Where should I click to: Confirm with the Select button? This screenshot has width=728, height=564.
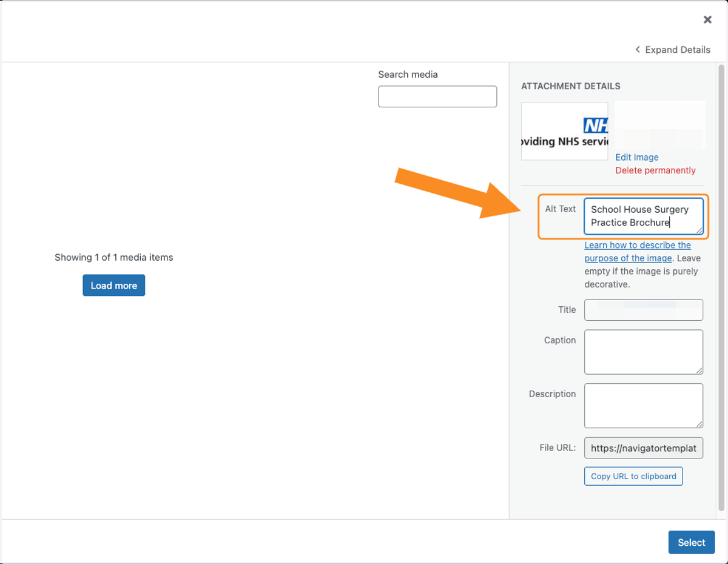point(692,543)
